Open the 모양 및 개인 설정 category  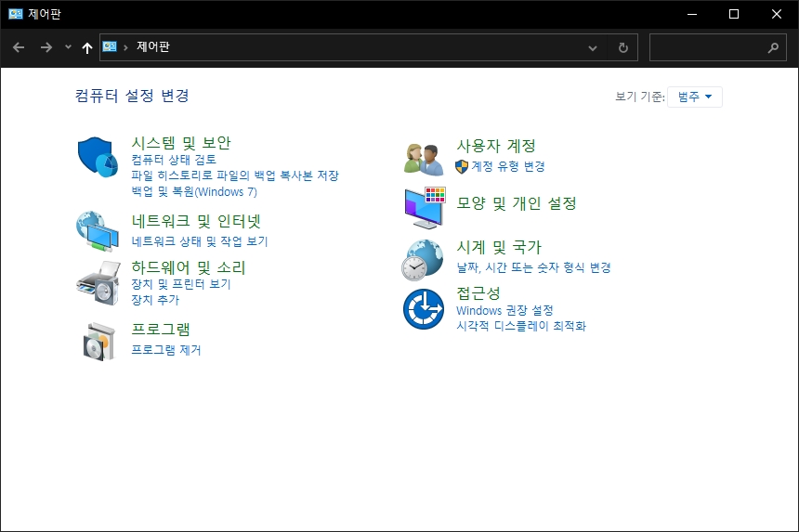(517, 203)
